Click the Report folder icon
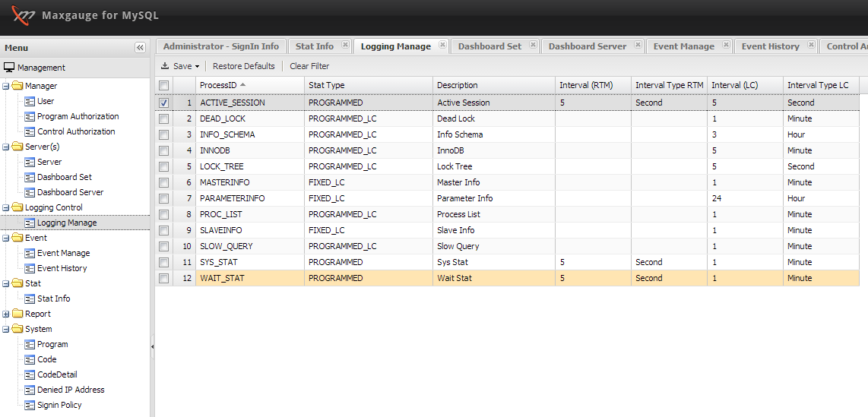This screenshot has height=417, width=868. [x=17, y=314]
